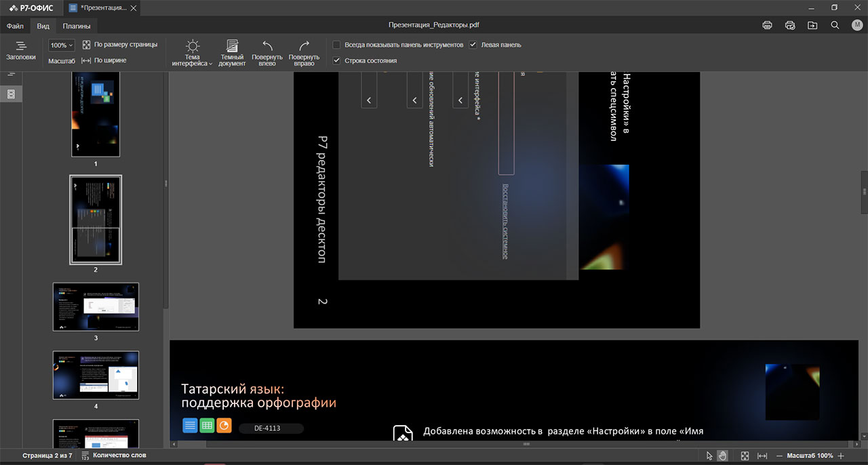This screenshot has height=465, width=868.
Task: Select page 3 thumbnail
Action: [96, 307]
